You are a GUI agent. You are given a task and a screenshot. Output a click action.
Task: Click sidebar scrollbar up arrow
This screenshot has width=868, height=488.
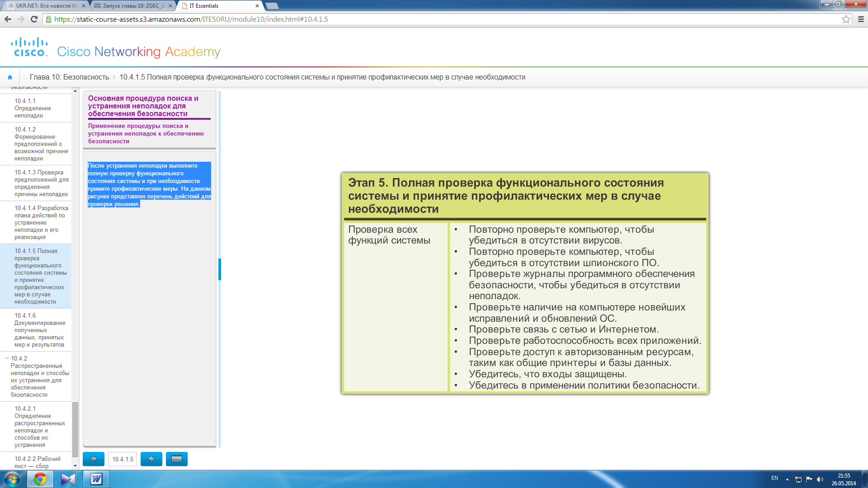pos(75,91)
